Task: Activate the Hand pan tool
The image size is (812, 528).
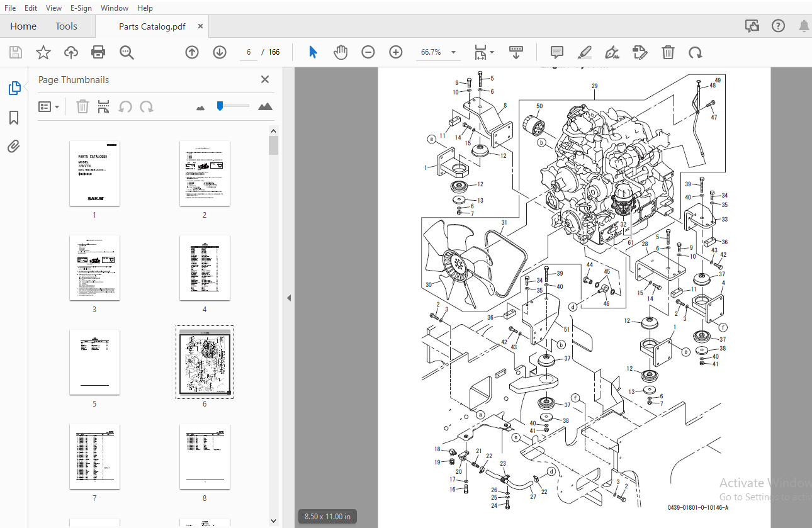Action: point(341,52)
